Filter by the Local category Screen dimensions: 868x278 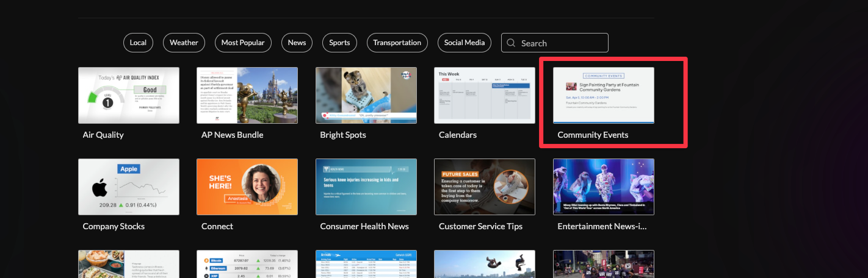tap(138, 43)
